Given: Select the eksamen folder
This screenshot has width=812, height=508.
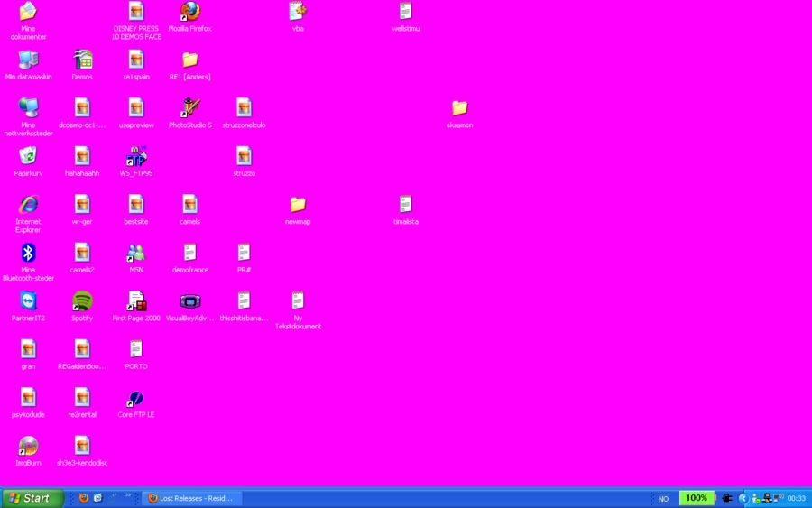Looking at the screenshot, I should click(x=459, y=108).
